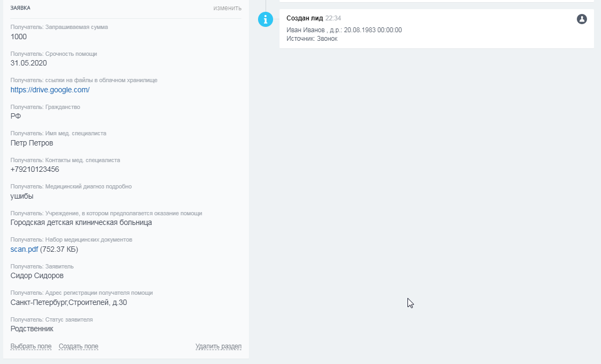Click the phone number +79210123456

pyautogui.click(x=35, y=169)
